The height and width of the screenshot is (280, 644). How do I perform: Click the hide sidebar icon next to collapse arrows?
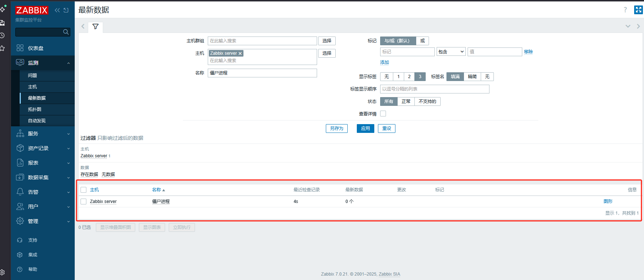(x=66, y=10)
